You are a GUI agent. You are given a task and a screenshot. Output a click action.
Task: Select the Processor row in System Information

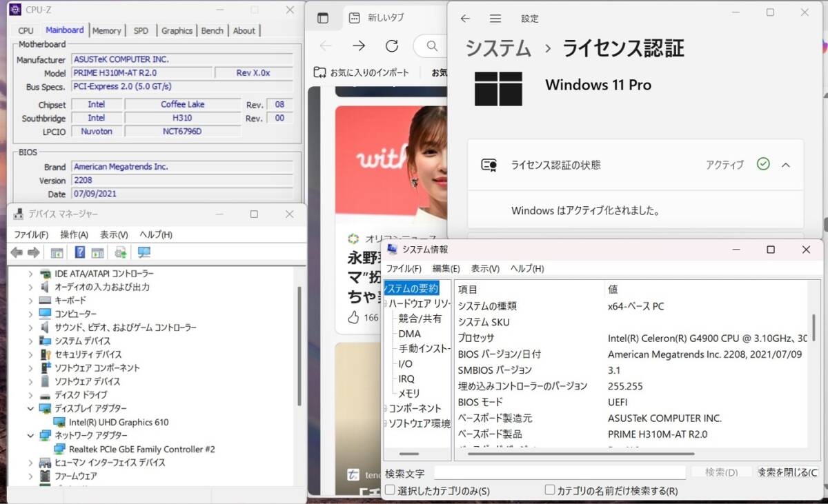tap(631, 338)
